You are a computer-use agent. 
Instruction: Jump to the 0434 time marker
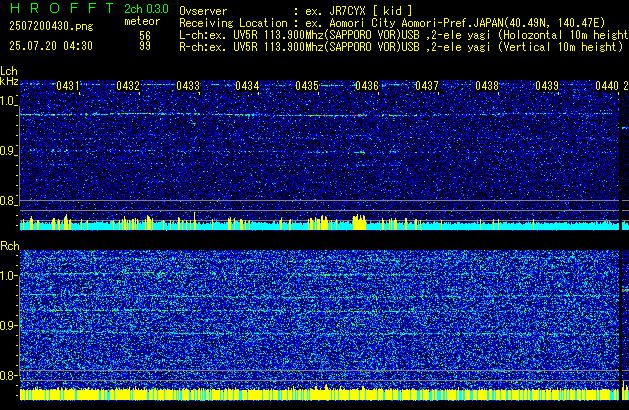coord(247,86)
